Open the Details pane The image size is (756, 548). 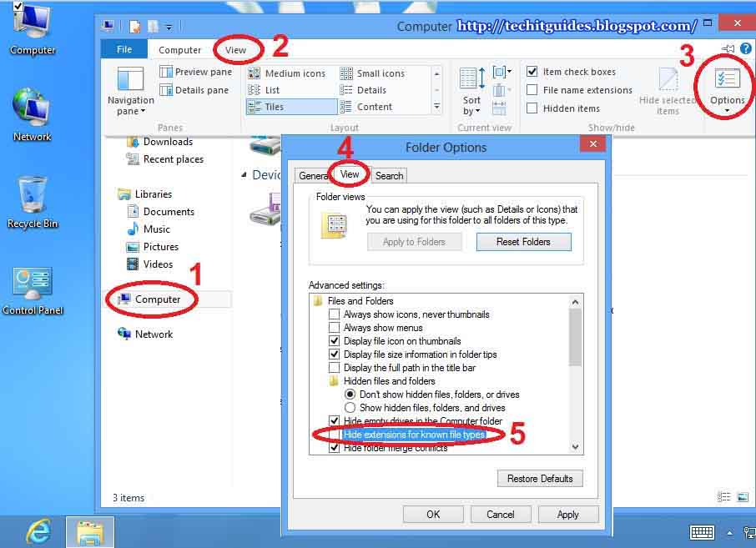click(x=196, y=89)
